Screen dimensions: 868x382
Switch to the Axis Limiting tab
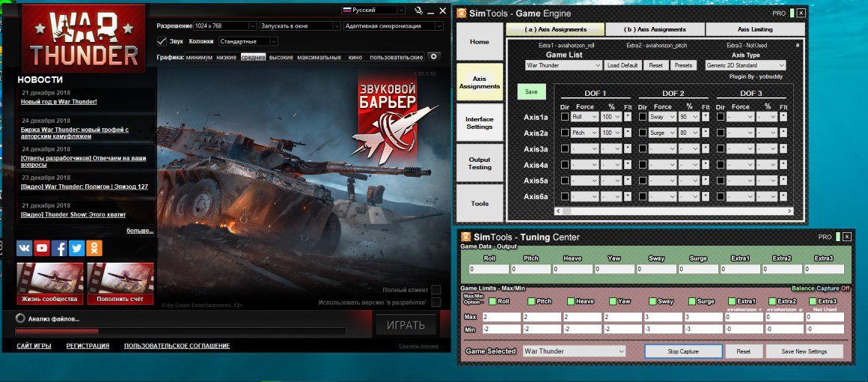pyautogui.click(x=755, y=29)
